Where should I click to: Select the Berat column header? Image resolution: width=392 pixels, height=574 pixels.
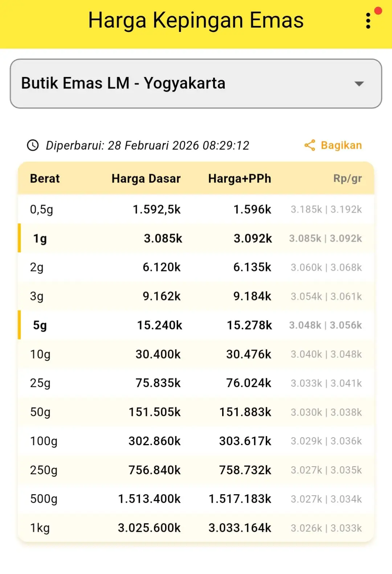click(45, 179)
